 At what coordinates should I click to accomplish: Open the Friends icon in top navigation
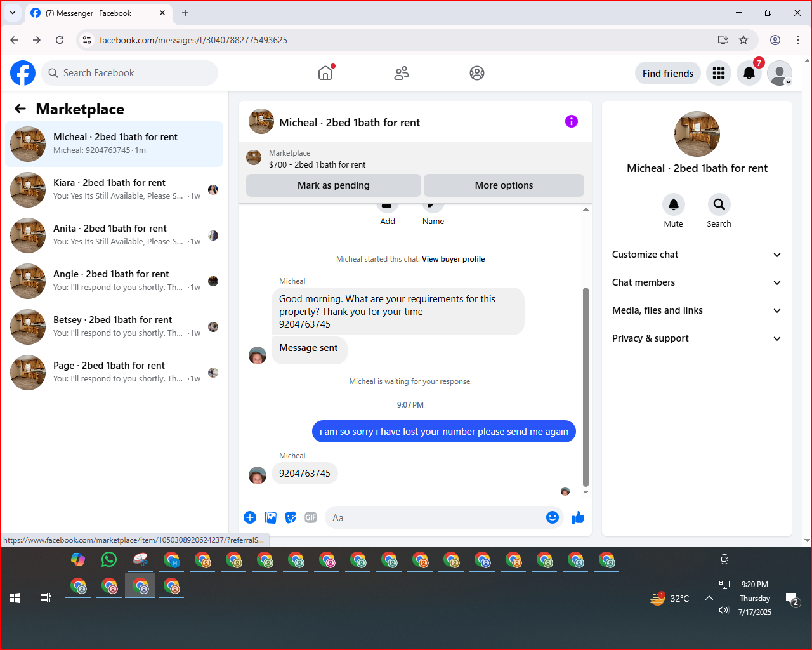[x=402, y=73]
